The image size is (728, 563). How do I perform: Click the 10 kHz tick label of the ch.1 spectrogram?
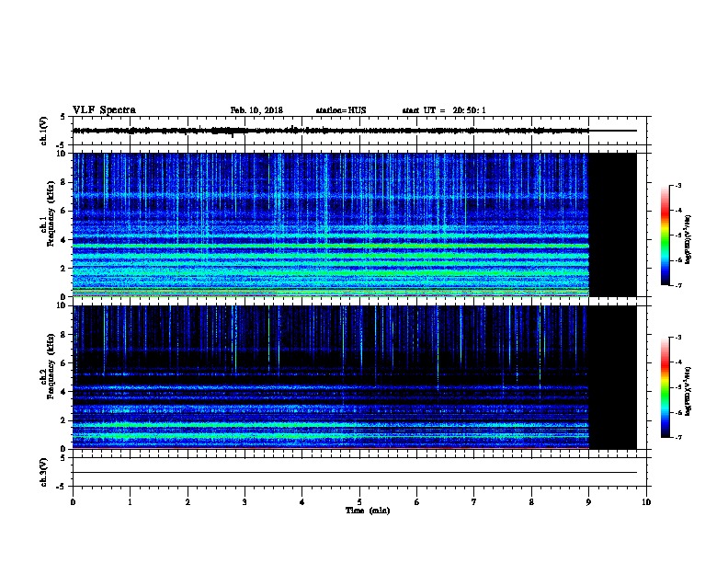(63, 154)
